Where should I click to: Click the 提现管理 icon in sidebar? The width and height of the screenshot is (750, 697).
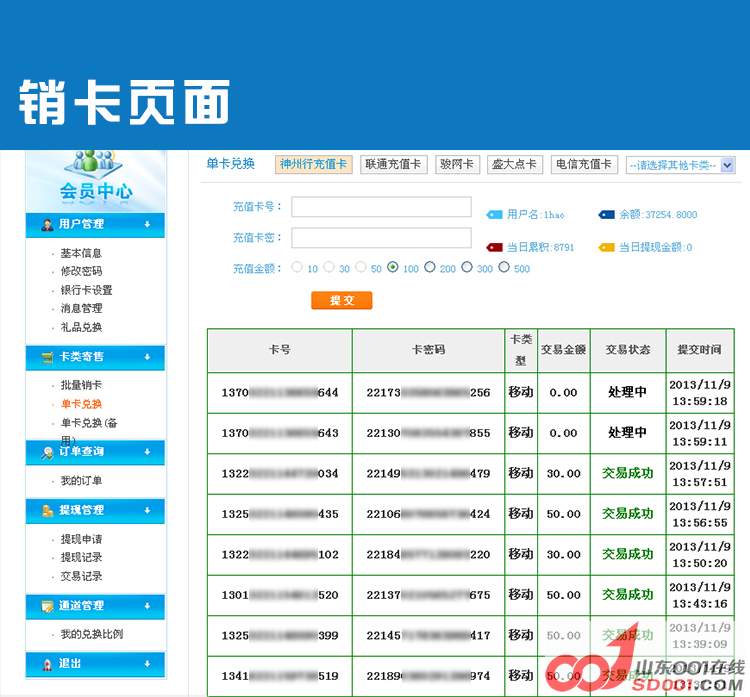coord(46,511)
